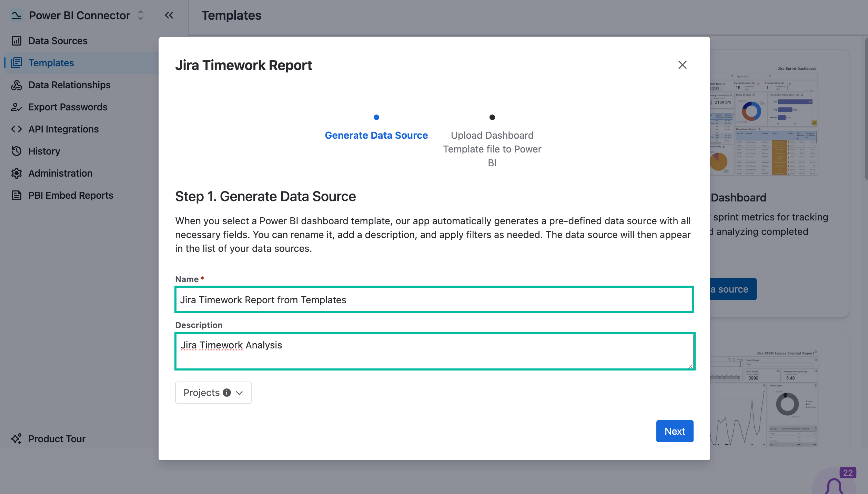Click the Data Relationships icon
The width and height of the screenshot is (868, 494).
[17, 85]
